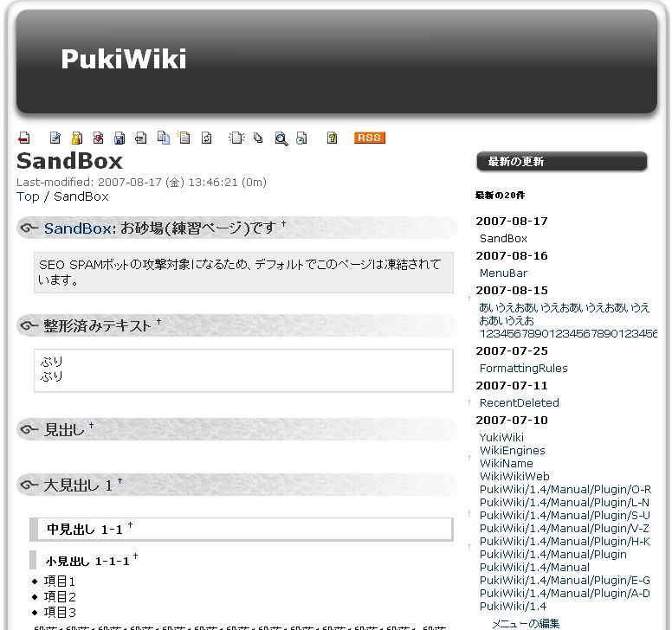The width and height of the screenshot is (672, 630).
Task: Click the backup floppy disk icon
Action: point(120,138)
